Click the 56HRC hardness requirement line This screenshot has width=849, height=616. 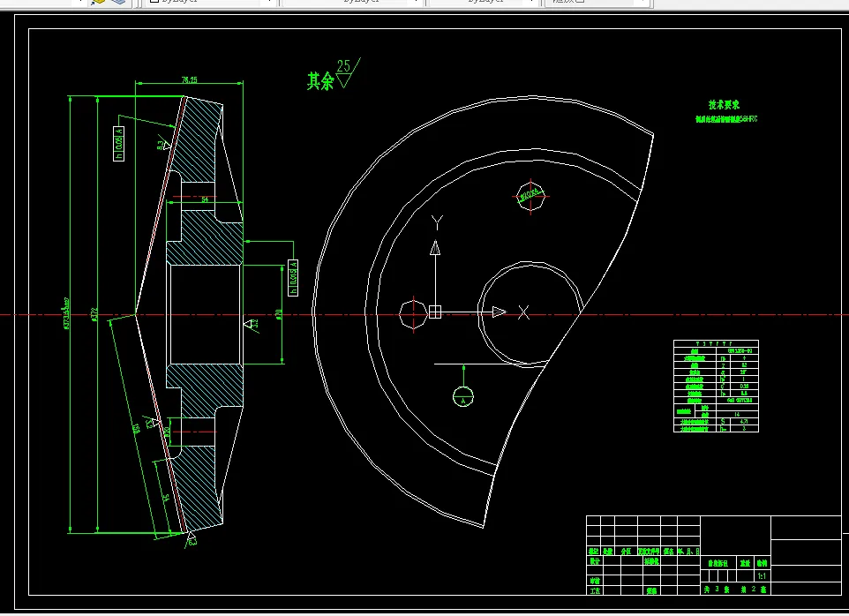[726, 119]
